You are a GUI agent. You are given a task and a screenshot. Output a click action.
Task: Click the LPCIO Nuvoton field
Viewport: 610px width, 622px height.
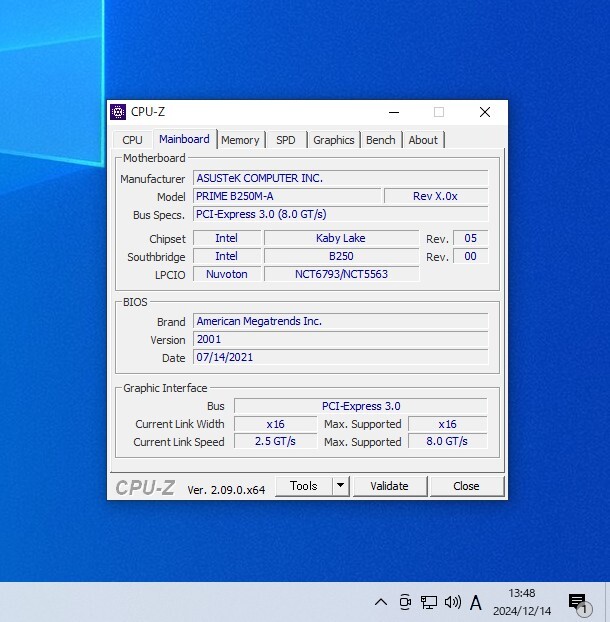coord(227,274)
